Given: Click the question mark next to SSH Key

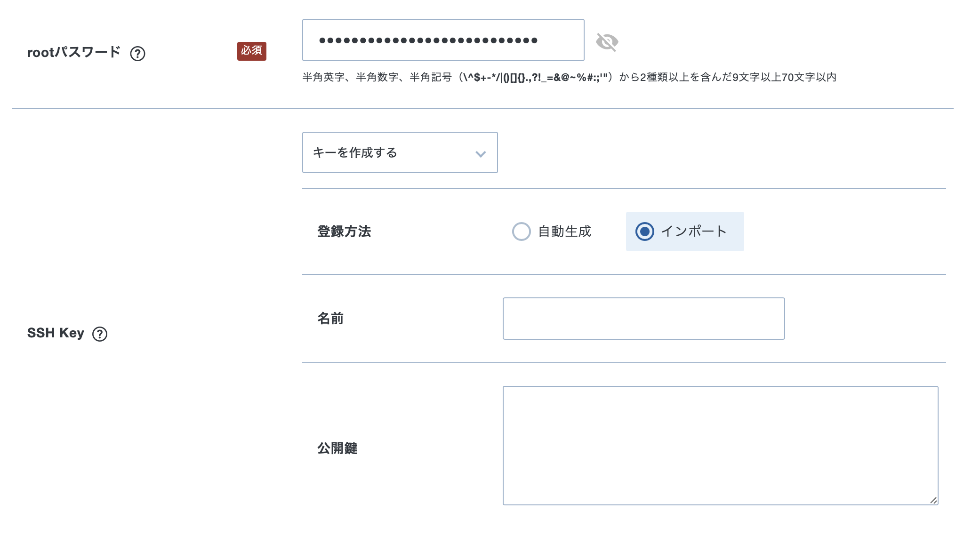Looking at the screenshot, I should (x=101, y=334).
